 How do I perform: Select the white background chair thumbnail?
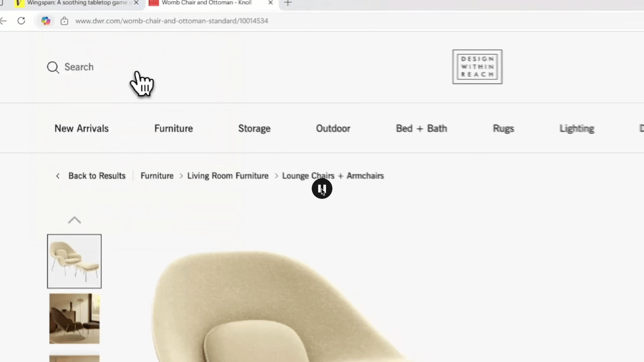(74, 261)
